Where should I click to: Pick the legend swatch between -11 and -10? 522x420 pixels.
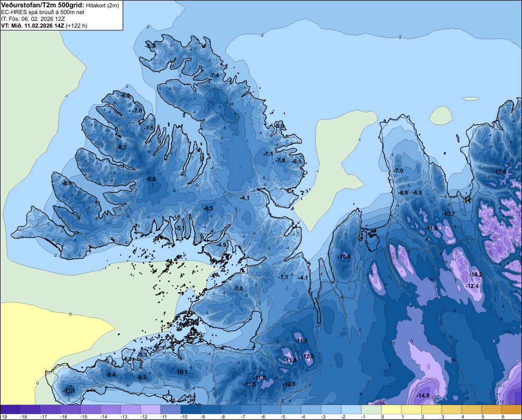[171, 410]
